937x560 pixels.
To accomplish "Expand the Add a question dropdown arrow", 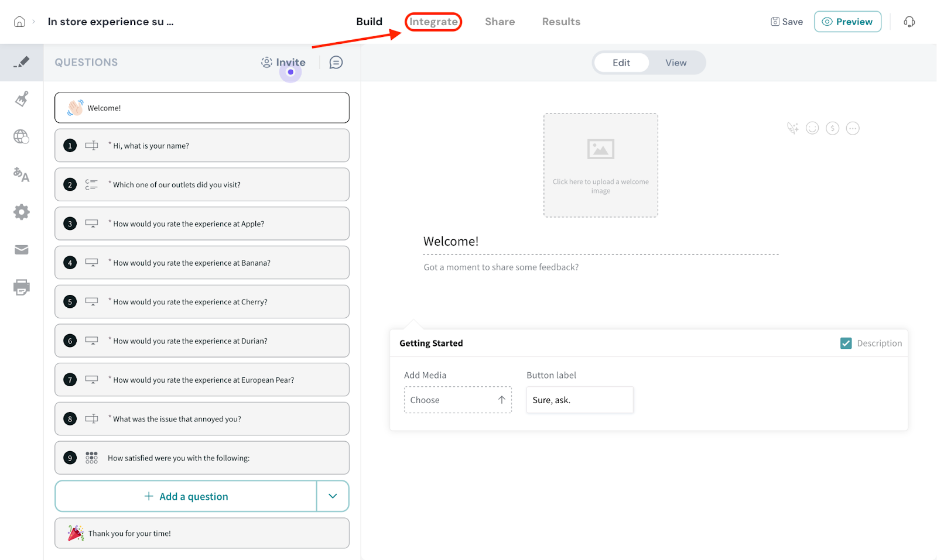I will 333,496.
